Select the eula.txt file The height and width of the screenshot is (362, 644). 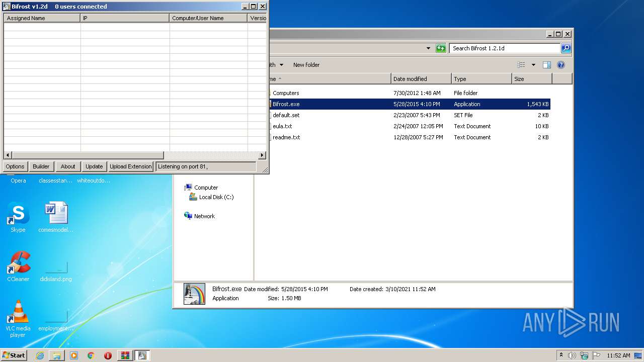pos(282,126)
